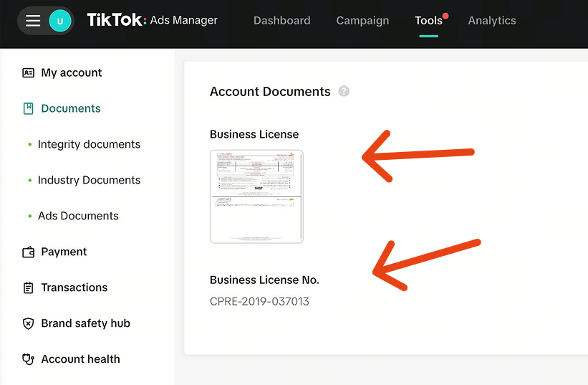Open the hamburger menu icon

tap(33, 21)
